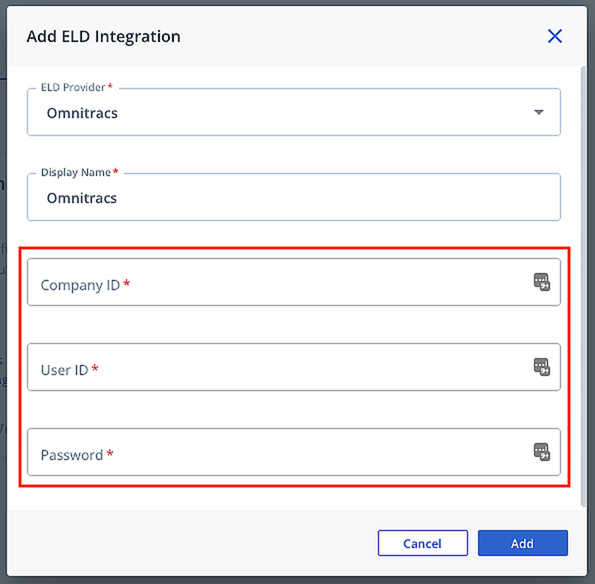Open password manager icon in User ID
This screenshot has height=584, width=595.
541,367
